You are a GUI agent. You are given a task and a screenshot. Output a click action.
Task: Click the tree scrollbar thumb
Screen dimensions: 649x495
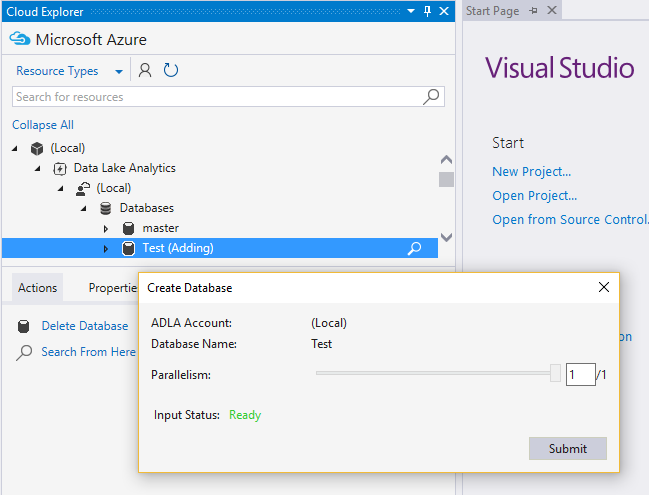[446, 179]
